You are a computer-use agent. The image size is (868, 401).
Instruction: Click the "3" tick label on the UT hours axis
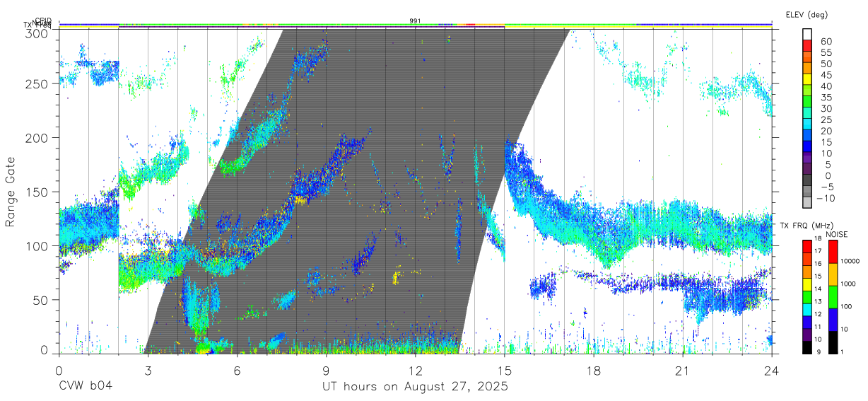click(x=148, y=370)
